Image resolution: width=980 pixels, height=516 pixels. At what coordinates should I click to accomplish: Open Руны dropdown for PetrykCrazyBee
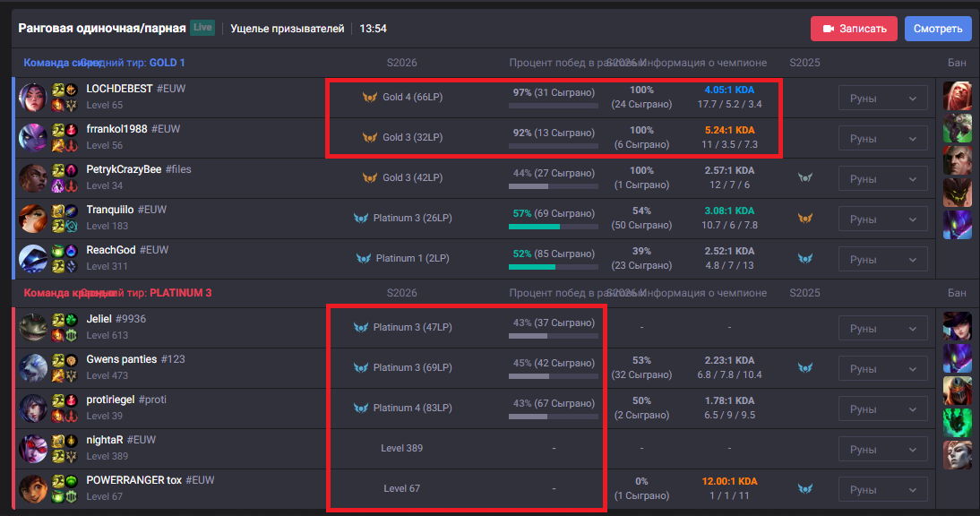pyautogui.click(x=882, y=179)
